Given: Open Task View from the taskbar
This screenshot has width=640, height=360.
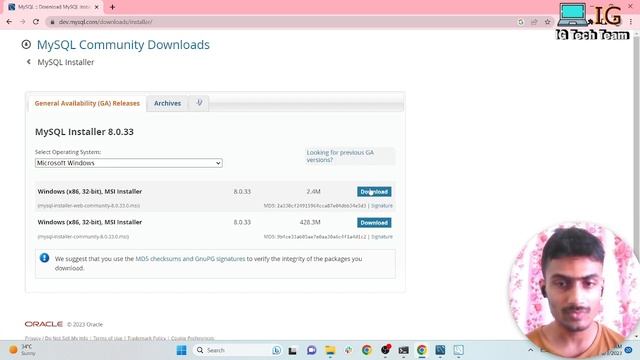Looking at the screenshot, I should (292, 350).
